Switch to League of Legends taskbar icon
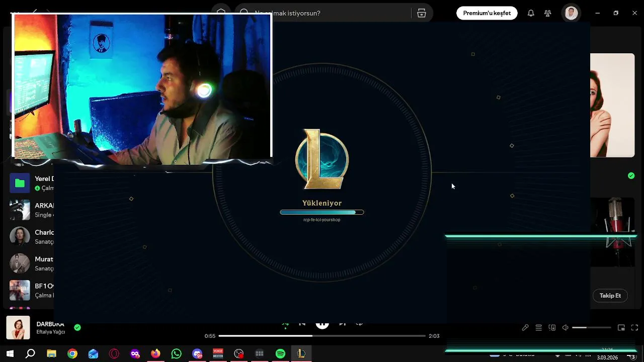644x362 pixels. pos(301,354)
